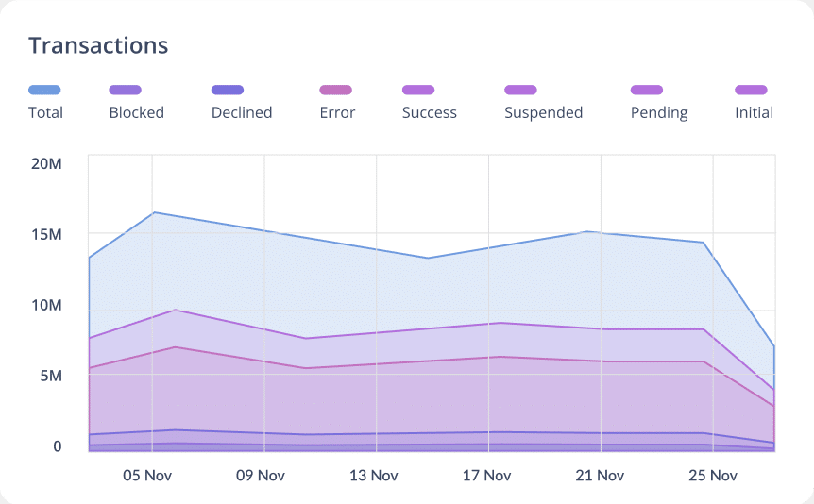Click the Transactions chart title
Screen dimensions: 814x504
98,45
